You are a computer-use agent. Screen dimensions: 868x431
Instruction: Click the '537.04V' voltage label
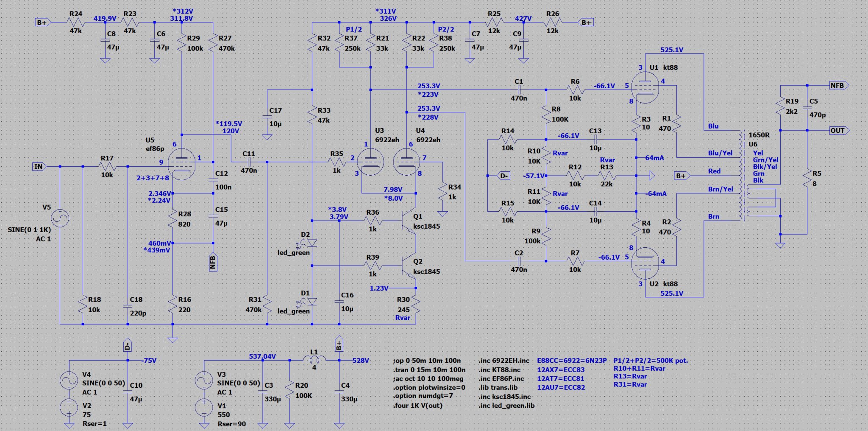click(262, 357)
